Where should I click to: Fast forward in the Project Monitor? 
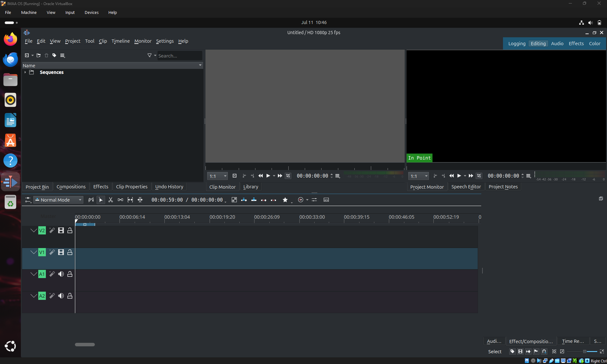click(471, 176)
